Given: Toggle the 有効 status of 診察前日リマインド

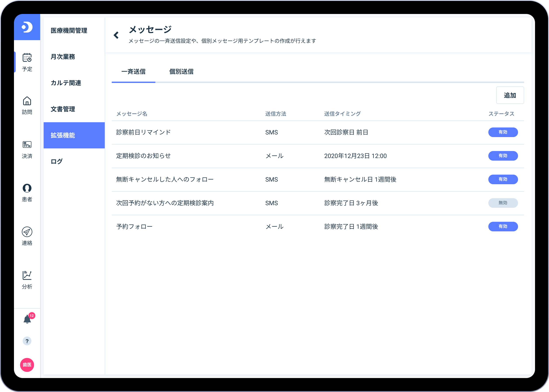Looking at the screenshot, I should click(503, 132).
